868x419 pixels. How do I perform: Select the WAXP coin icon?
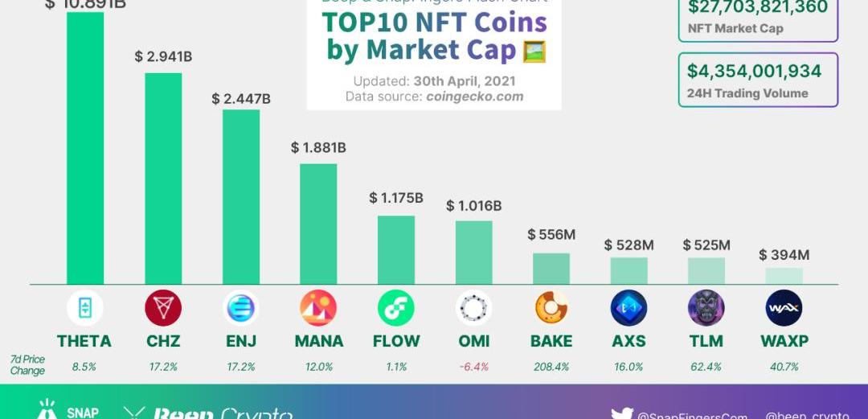coord(784,308)
